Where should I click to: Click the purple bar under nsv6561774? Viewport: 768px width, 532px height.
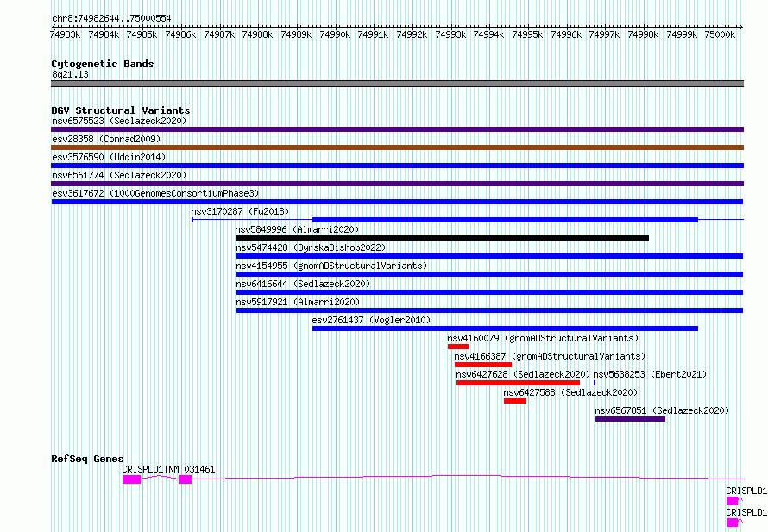[397, 184]
